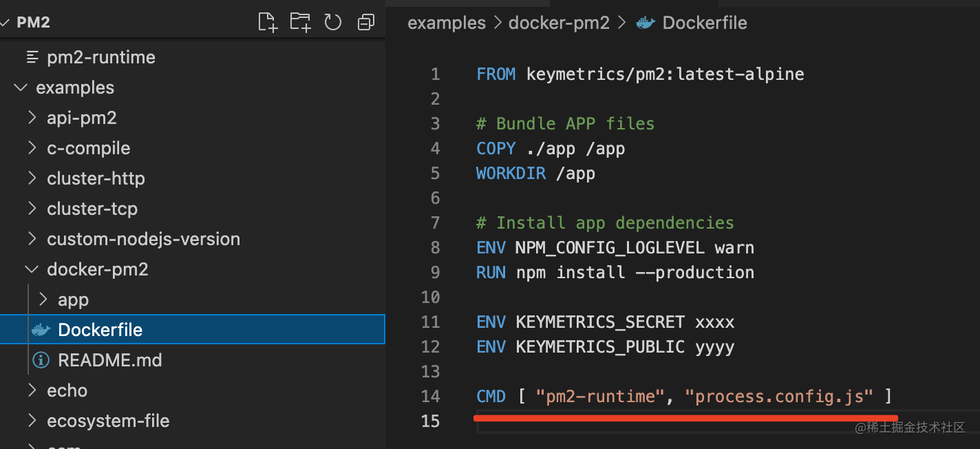The image size is (980, 449).
Task: Collapse the examples folder
Action: click(x=21, y=87)
